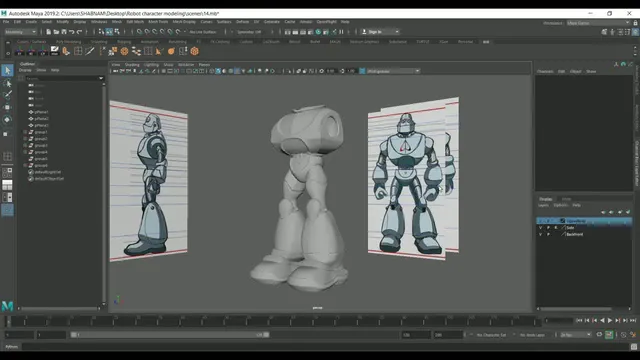Image resolution: width=640 pixels, height=360 pixels.
Task: Go to start of playback range
Action: (579, 321)
